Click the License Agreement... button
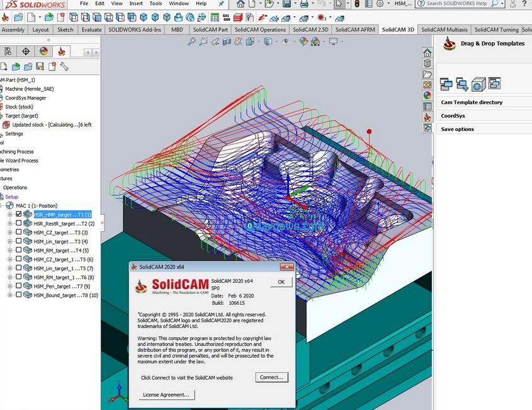Image resolution: width=532 pixels, height=410 pixels. [166, 395]
